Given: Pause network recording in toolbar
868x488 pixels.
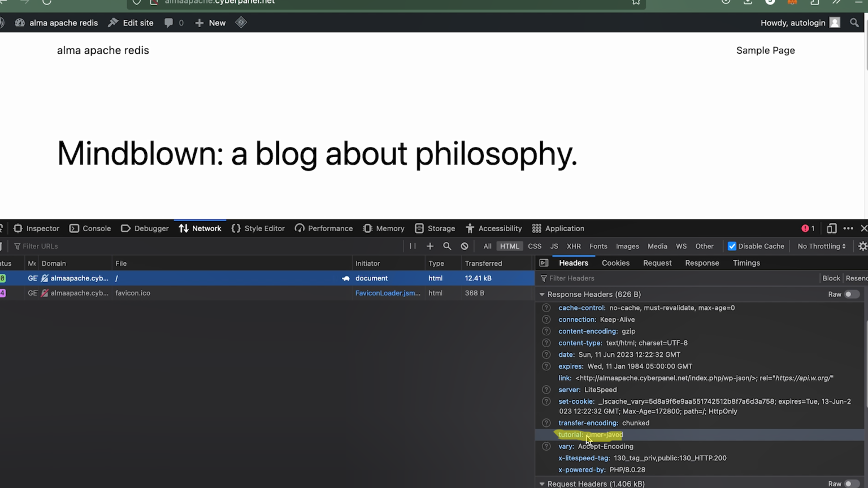Looking at the screenshot, I should point(413,246).
